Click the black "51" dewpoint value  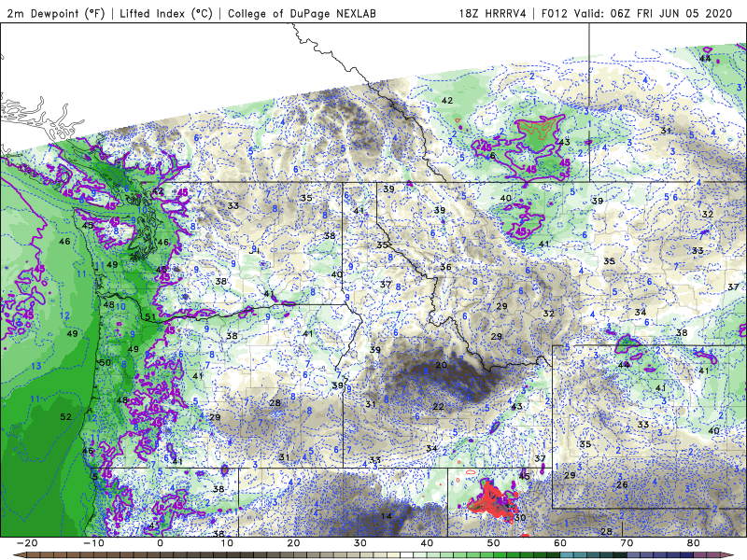click(150, 317)
